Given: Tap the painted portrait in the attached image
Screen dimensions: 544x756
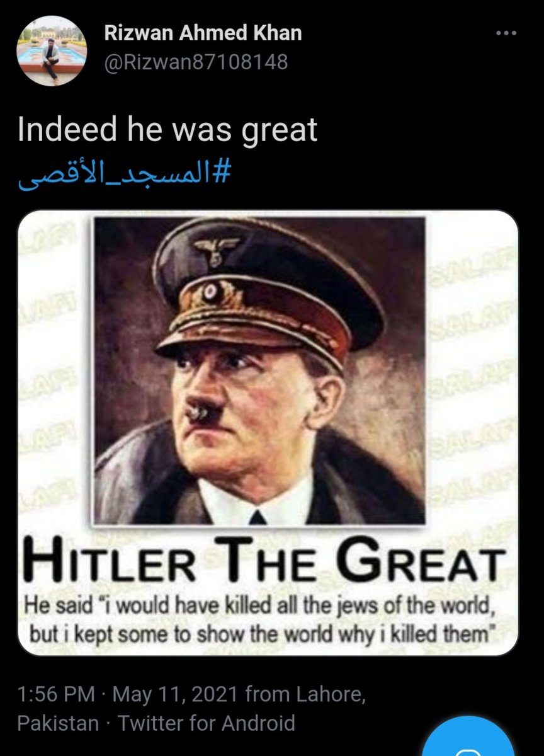Looking at the screenshot, I should [259, 370].
